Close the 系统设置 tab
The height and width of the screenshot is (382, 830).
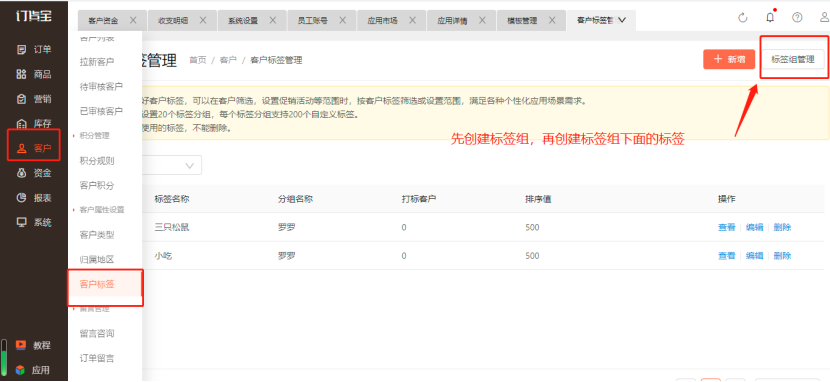(x=273, y=20)
